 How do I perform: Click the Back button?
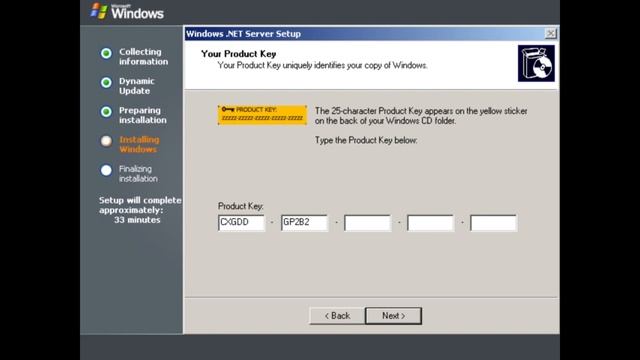tap(337, 316)
